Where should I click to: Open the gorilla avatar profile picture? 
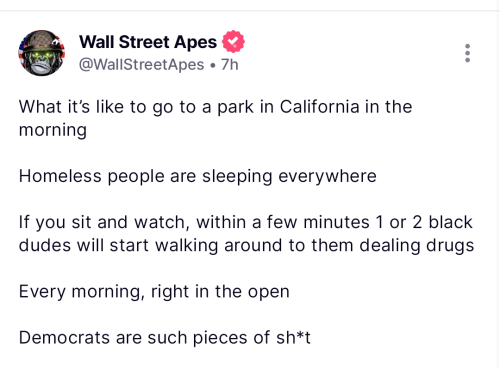point(42,53)
